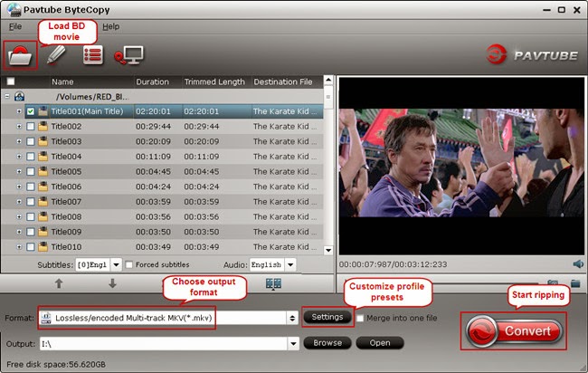Click the red Convert button

(514, 331)
